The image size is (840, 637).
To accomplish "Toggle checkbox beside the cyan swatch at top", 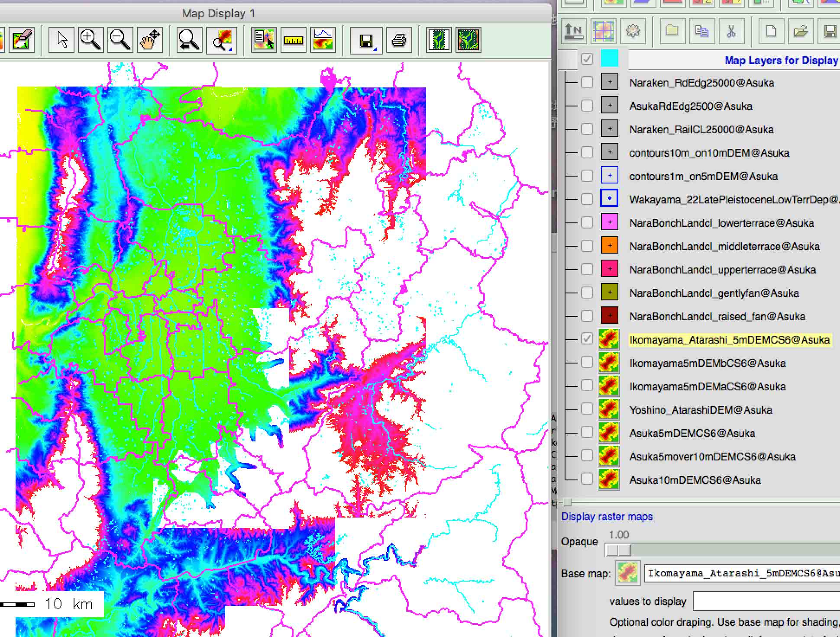I will 587,59.
